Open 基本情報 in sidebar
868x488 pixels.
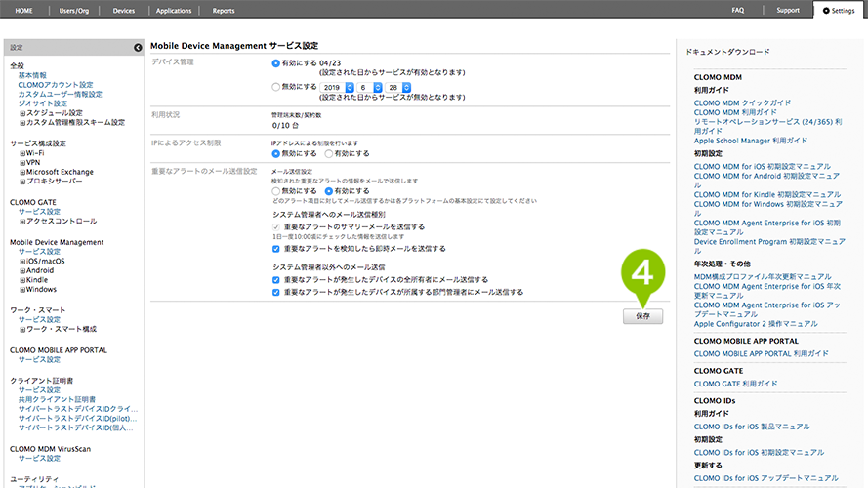click(x=32, y=75)
